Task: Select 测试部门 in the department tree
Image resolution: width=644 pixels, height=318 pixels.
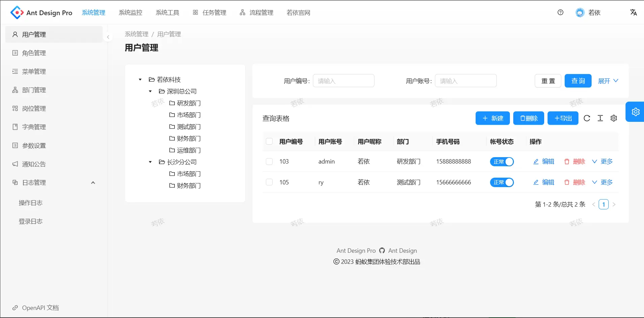Action: tap(189, 127)
